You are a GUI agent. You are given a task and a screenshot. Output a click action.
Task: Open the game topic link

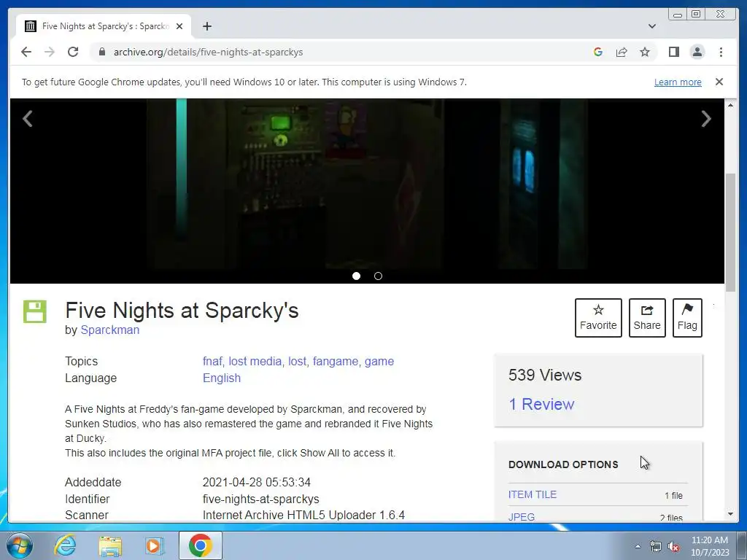379,362
